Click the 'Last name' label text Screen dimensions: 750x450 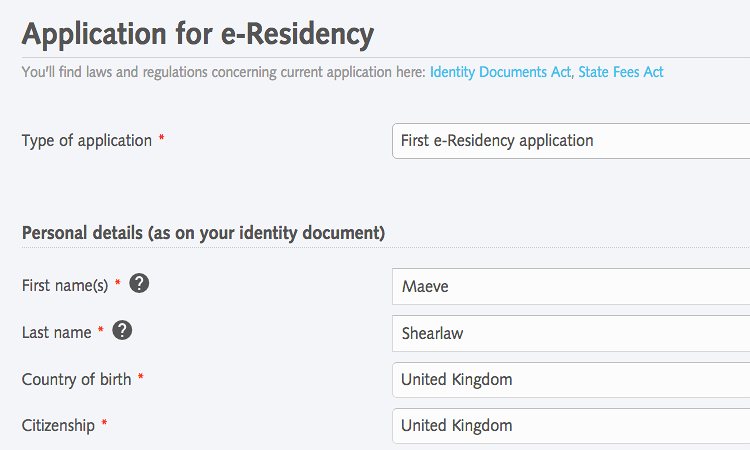click(56, 332)
